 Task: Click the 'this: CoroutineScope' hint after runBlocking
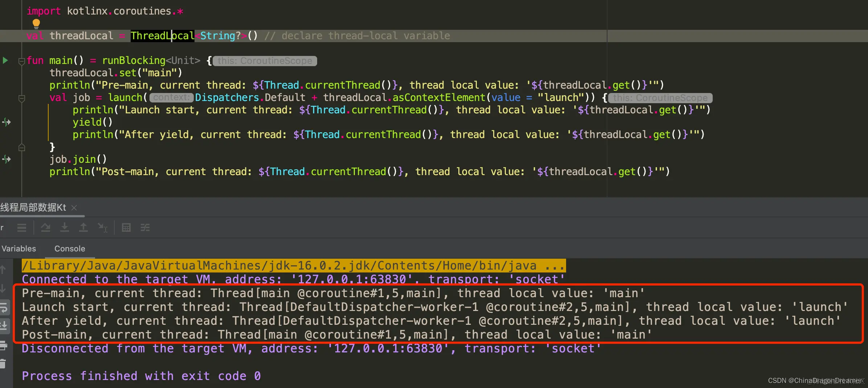pyautogui.click(x=265, y=61)
